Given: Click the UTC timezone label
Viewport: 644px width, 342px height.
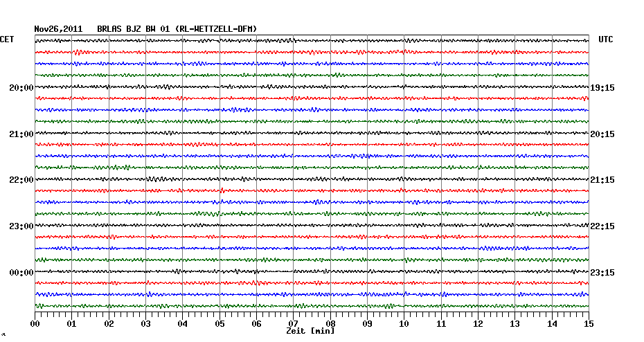Looking at the screenshot, I should (605, 40).
